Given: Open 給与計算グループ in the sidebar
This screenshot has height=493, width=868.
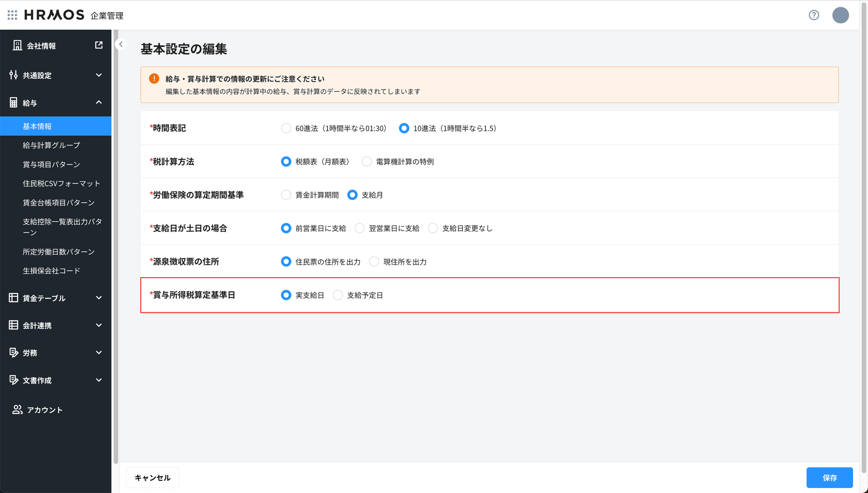Looking at the screenshot, I should pos(51,145).
